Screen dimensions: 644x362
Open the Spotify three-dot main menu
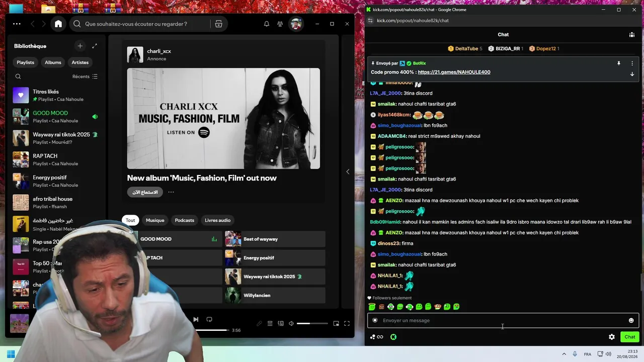[17, 24]
